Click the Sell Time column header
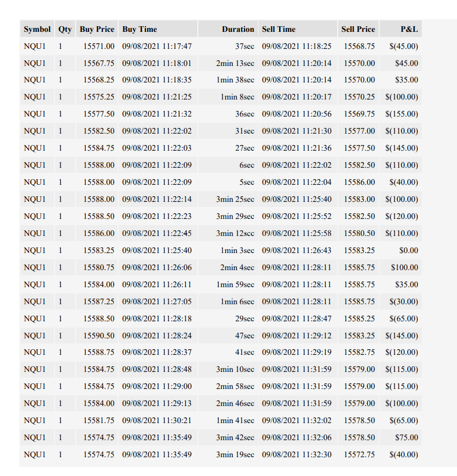The height and width of the screenshot is (476, 457). click(298, 29)
